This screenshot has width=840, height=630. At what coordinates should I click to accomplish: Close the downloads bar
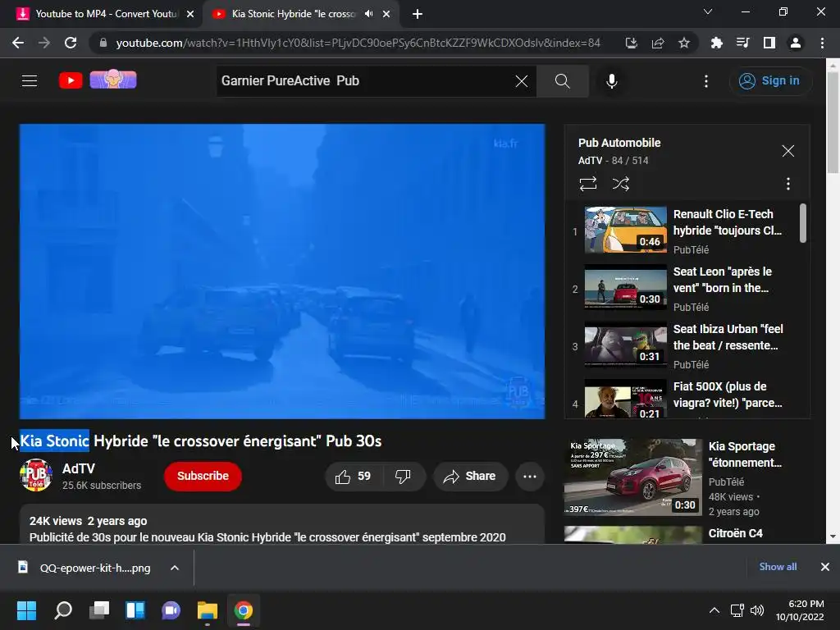coord(825,567)
